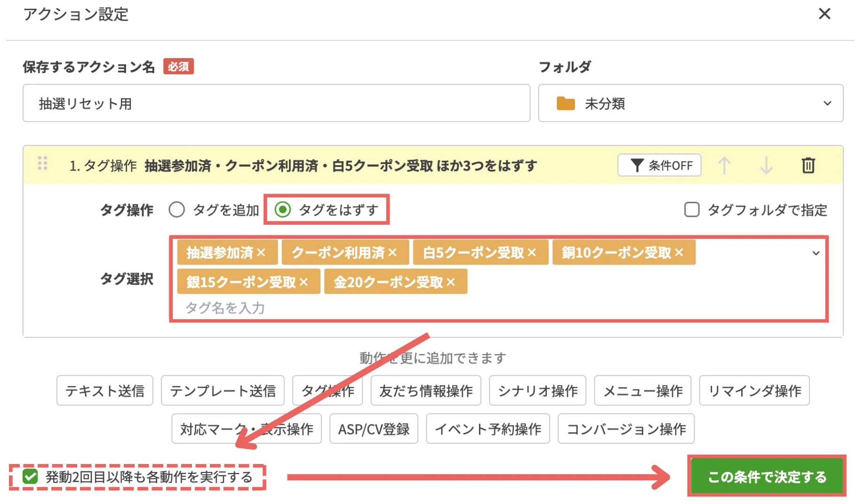
Task: Open the フォルダ dropdown showing 未分類
Action: [x=690, y=103]
